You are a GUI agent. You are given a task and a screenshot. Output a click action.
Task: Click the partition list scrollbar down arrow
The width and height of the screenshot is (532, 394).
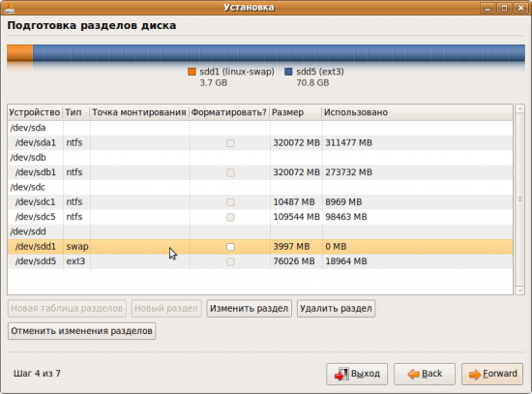tap(519, 290)
